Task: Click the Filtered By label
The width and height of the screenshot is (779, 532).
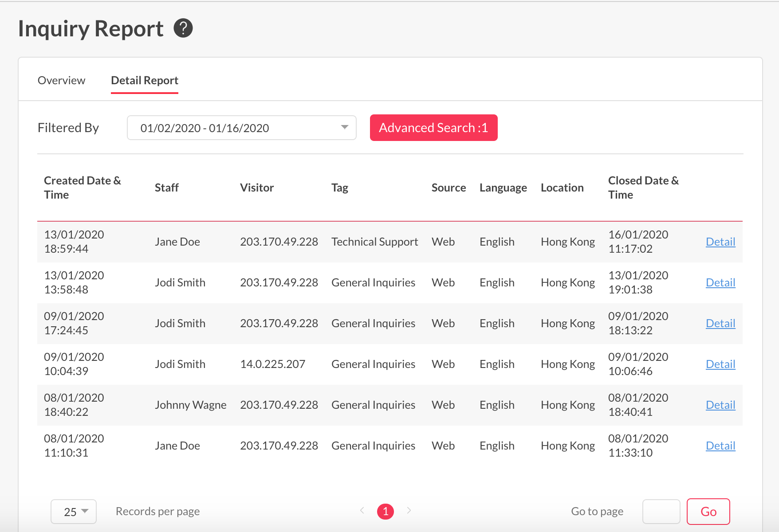Action: (x=68, y=128)
